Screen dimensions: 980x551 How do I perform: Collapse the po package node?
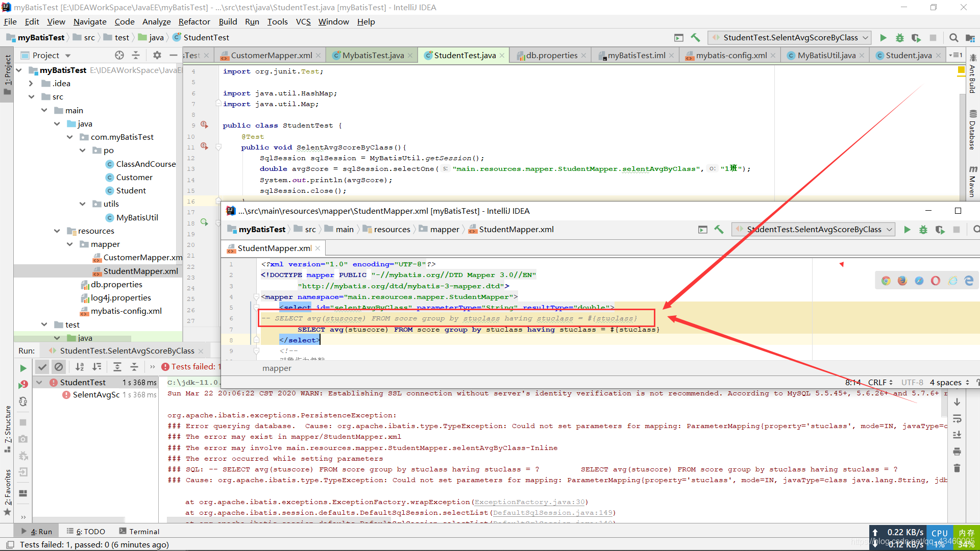(x=83, y=151)
